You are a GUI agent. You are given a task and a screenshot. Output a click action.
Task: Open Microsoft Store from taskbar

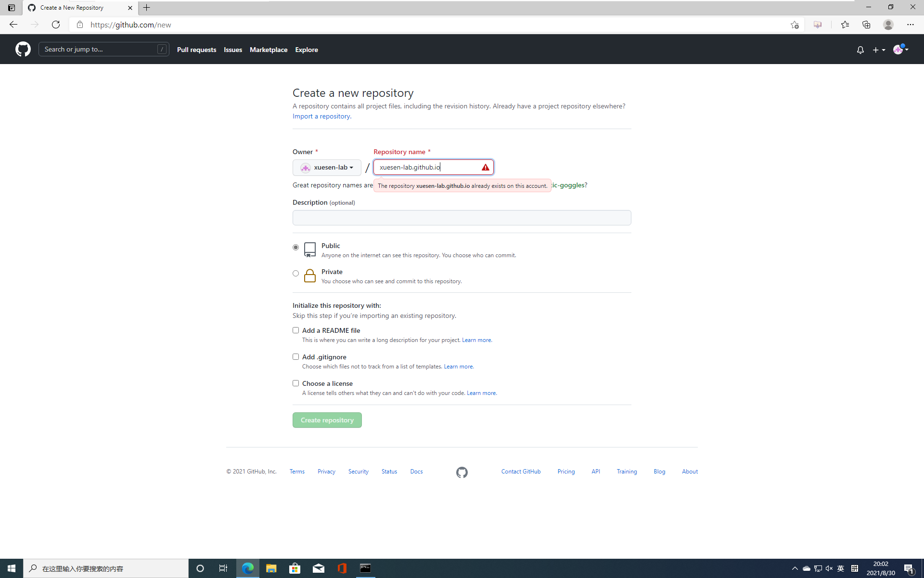coord(295,568)
